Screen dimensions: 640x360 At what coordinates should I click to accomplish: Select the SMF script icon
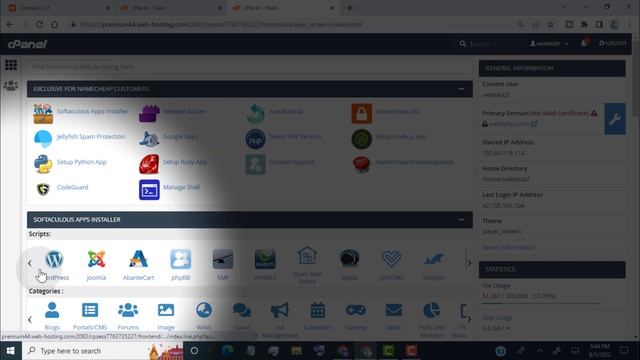pyautogui.click(x=223, y=259)
